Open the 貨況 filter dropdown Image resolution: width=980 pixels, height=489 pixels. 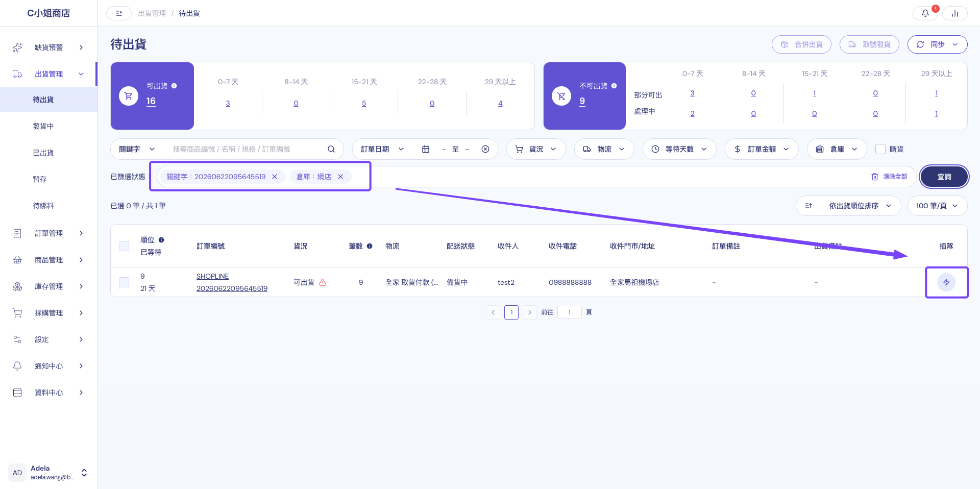click(536, 149)
